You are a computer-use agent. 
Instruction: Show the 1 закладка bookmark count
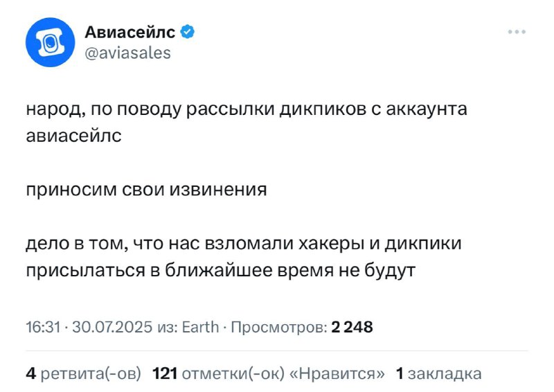click(439, 373)
